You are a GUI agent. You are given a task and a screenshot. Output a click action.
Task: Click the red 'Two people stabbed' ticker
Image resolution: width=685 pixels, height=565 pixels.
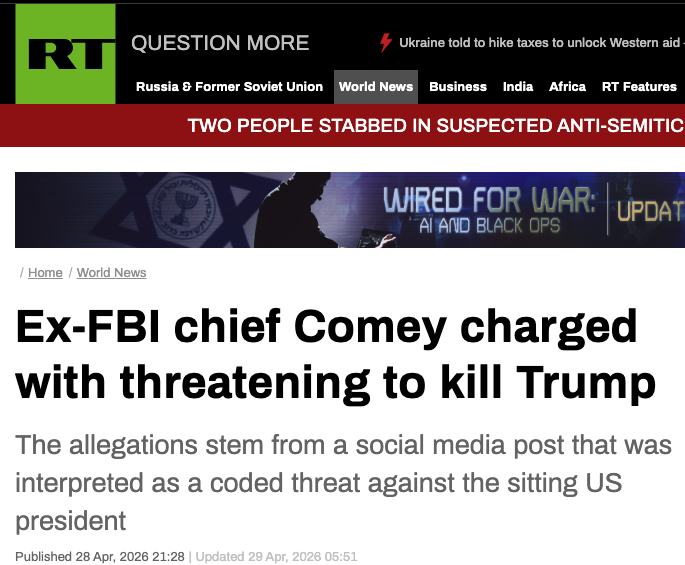coord(436,126)
